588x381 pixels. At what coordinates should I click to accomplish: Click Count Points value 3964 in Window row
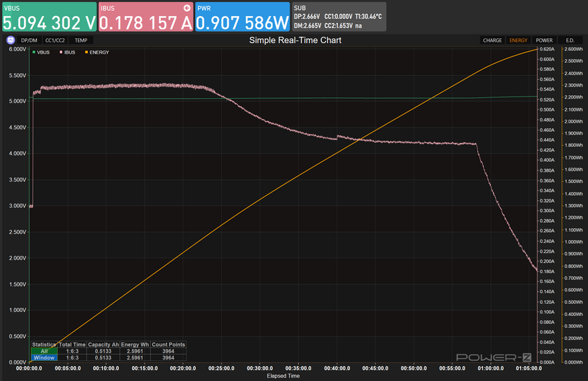click(x=168, y=358)
